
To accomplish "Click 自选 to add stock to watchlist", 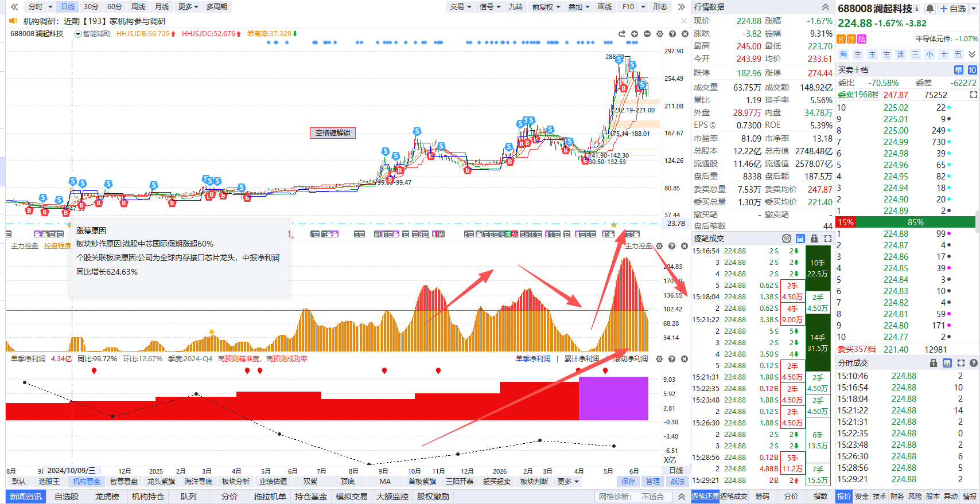I will click(x=953, y=9).
